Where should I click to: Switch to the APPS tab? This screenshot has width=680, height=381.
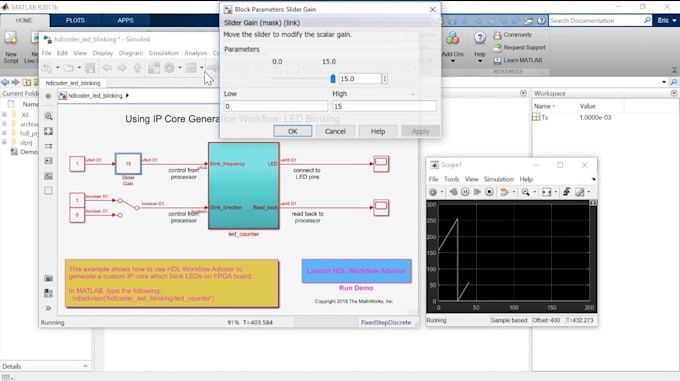click(125, 20)
